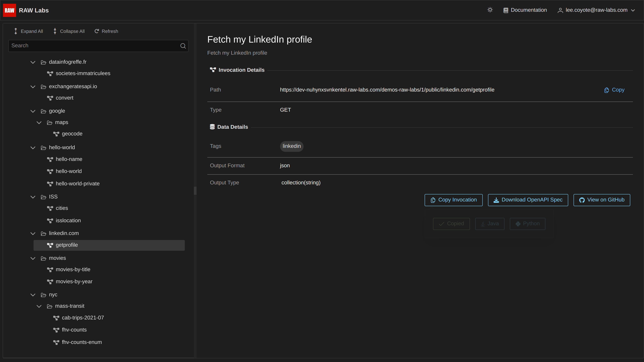Collapse the ISS folder chevron
Image resolution: width=644 pixels, height=362 pixels.
click(x=33, y=197)
